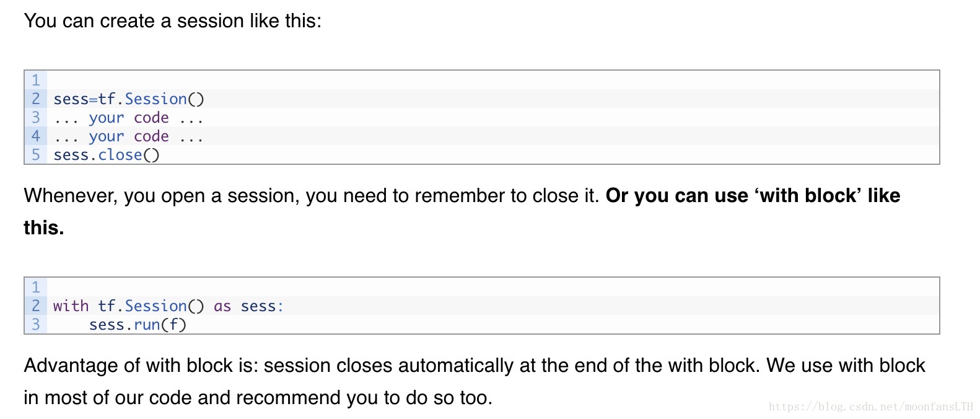Click the sess.run(f) code line
The width and height of the screenshot is (980, 419).
tap(138, 325)
